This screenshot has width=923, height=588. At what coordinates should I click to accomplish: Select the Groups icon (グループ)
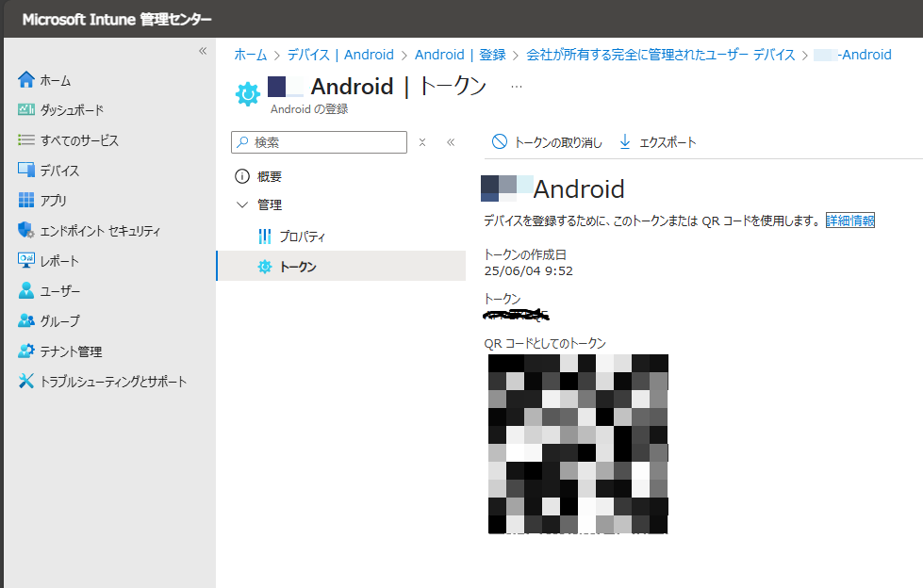pos(25,320)
